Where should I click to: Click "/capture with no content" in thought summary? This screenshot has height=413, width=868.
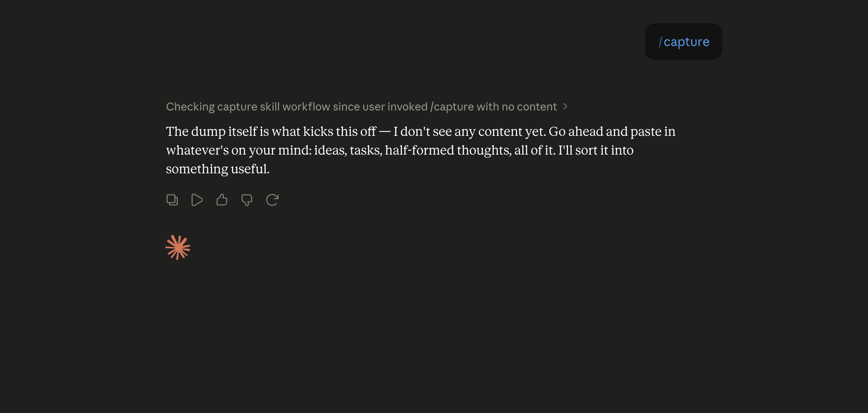point(493,107)
